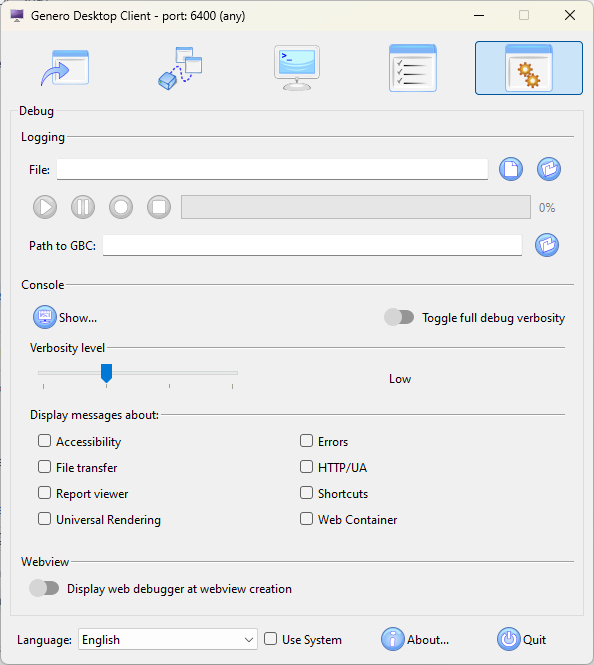
Task: Check the Shortcuts messages checkbox
Action: point(307,493)
